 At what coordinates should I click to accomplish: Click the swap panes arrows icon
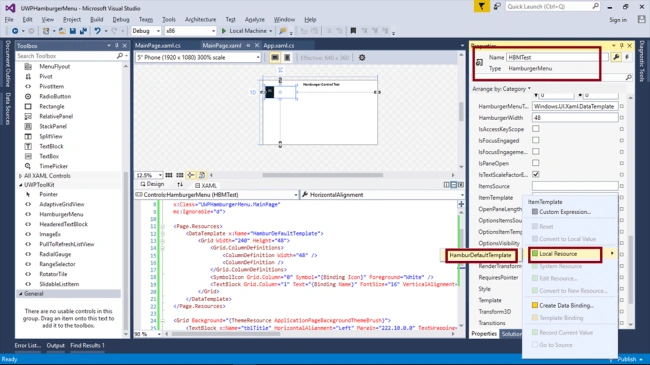click(180, 184)
